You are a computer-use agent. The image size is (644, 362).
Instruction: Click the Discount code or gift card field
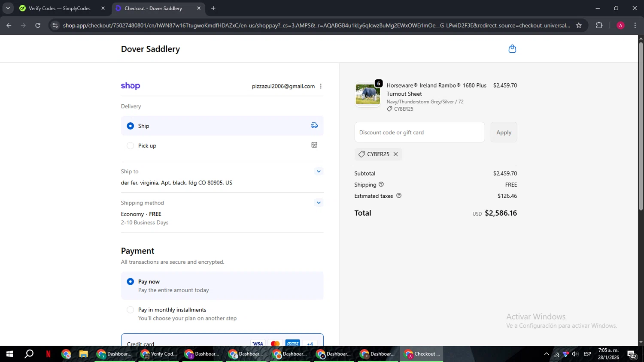419,133
